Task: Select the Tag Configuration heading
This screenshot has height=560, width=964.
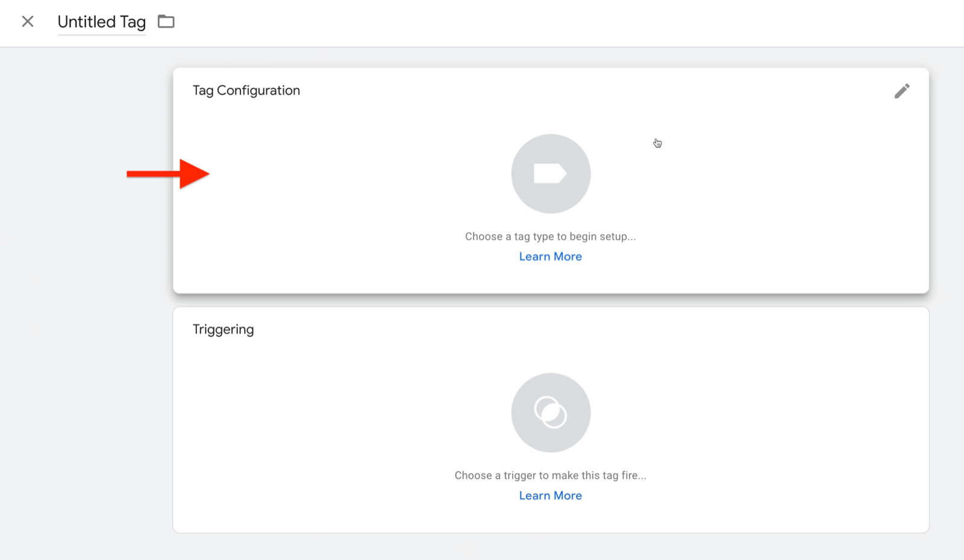Action: (246, 90)
